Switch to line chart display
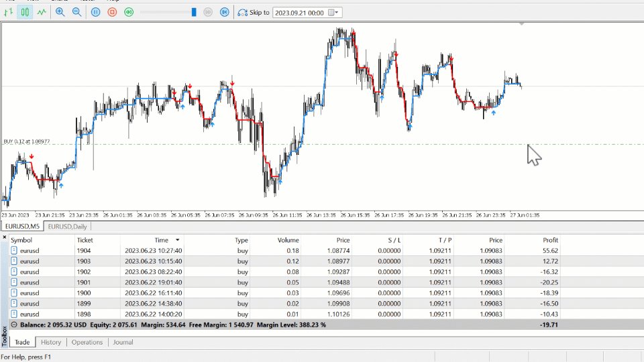This screenshot has height=362, width=644. pyautogui.click(x=42, y=12)
